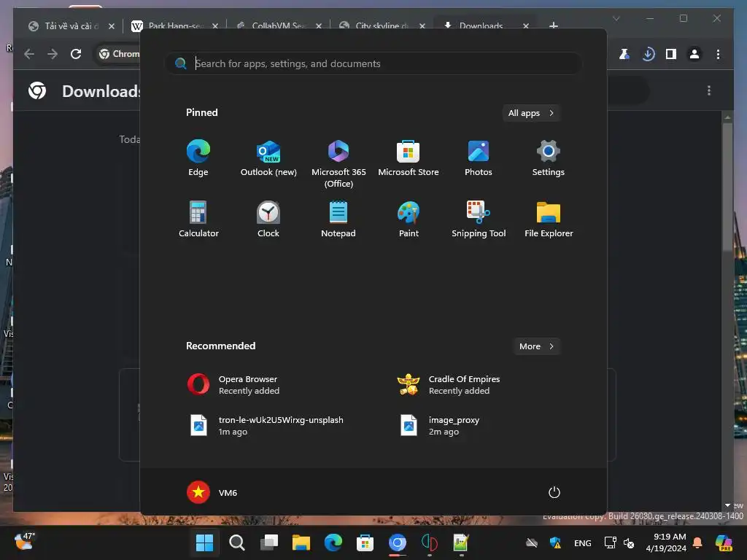Open clock showing 9:19 AM
This screenshot has height=560, width=747.
(666, 542)
